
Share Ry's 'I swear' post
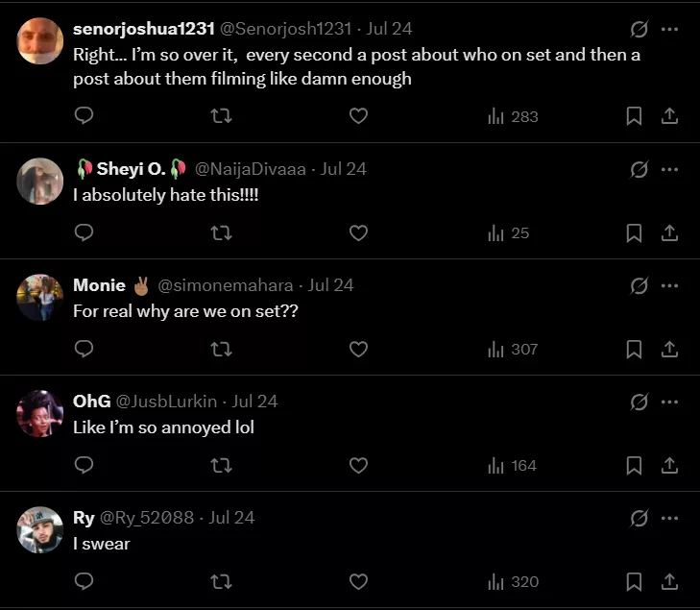click(670, 581)
